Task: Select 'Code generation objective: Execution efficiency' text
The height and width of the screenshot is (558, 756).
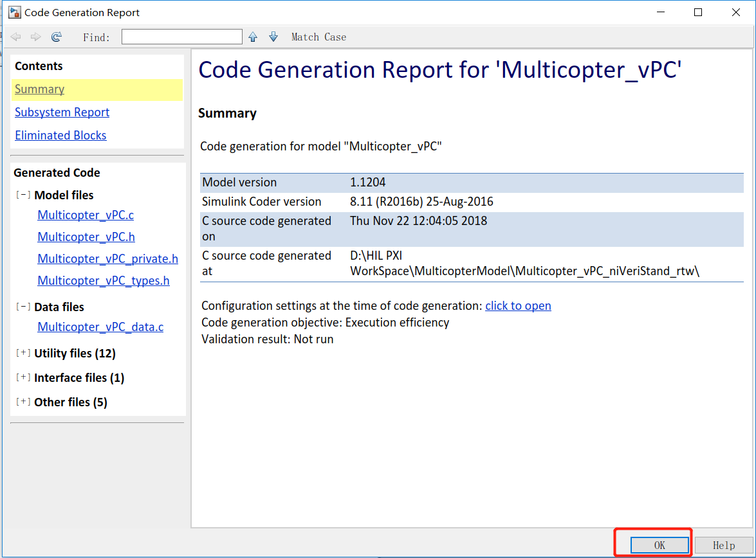Action: (x=326, y=322)
